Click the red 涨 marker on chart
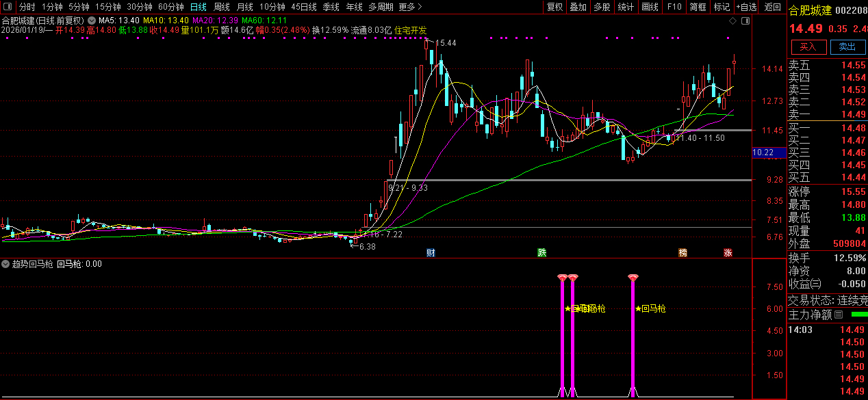Image resolution: width=868 pixels, height=400 pixels. coord(728,252)
